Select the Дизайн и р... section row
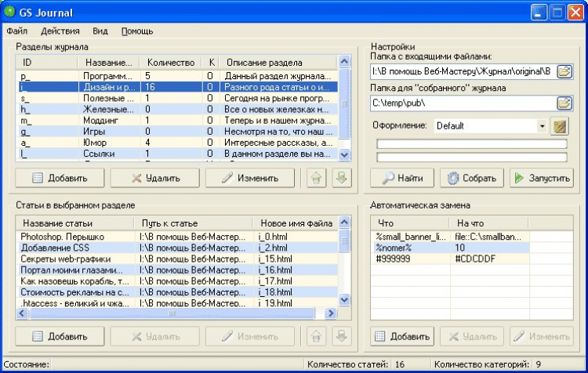This screenshot has width=588, height=373. [x=177, y=87]
